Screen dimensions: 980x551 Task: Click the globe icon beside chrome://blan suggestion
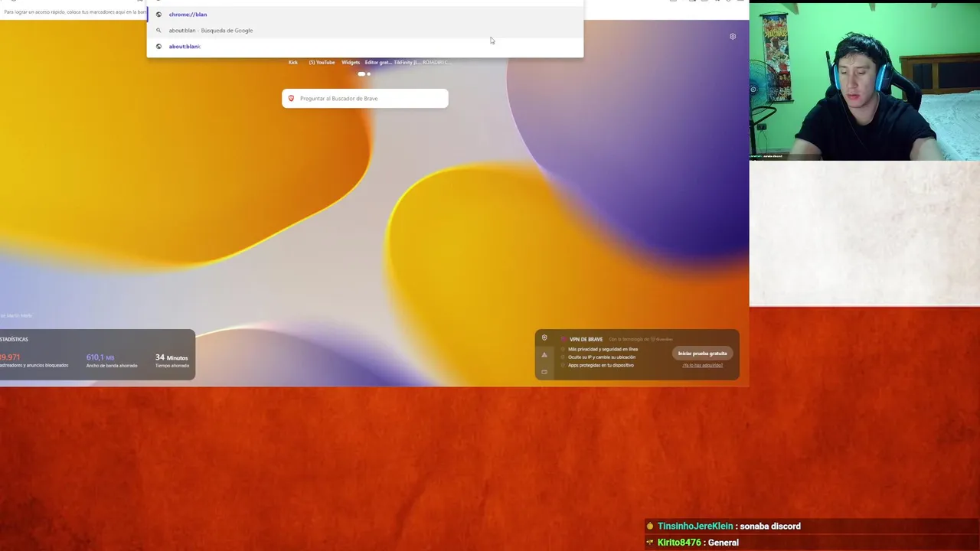[x=158, y=15]
